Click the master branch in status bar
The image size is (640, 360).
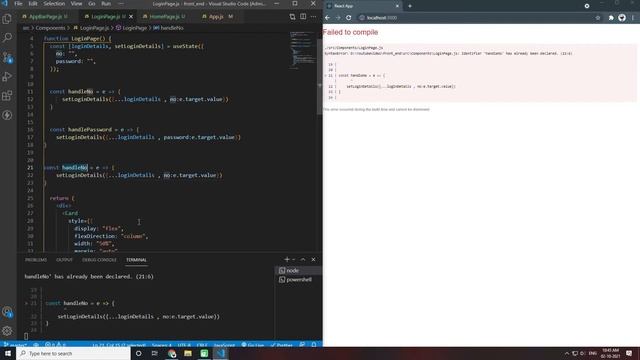[x=15, y=345]
